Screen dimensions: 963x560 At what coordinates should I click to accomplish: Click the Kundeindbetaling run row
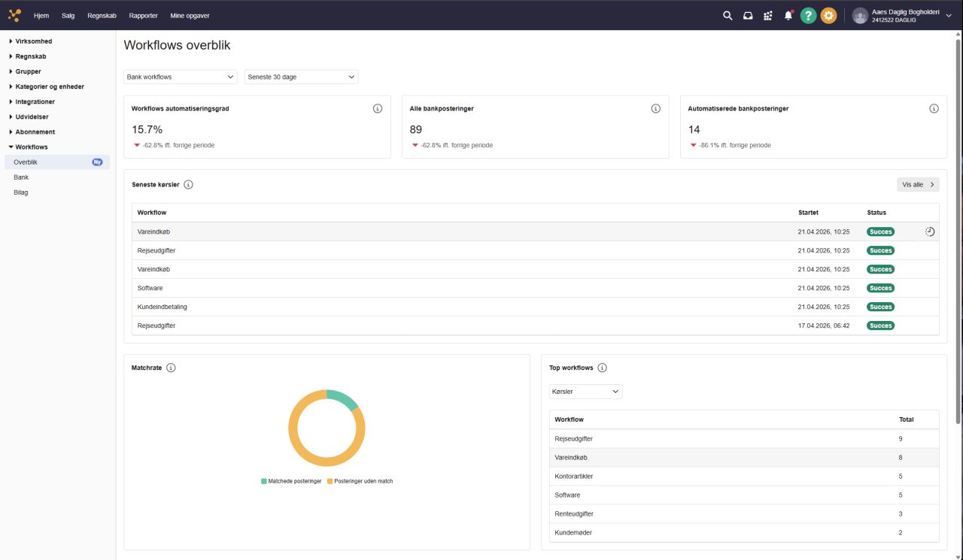point(535,307)
